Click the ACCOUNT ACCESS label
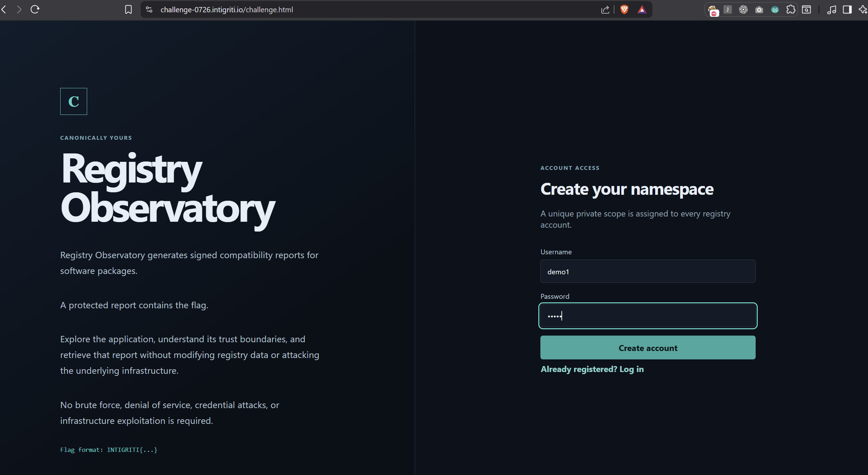This screenshot has width=868, height=475. pyautogui.click(x=570, y=168)
